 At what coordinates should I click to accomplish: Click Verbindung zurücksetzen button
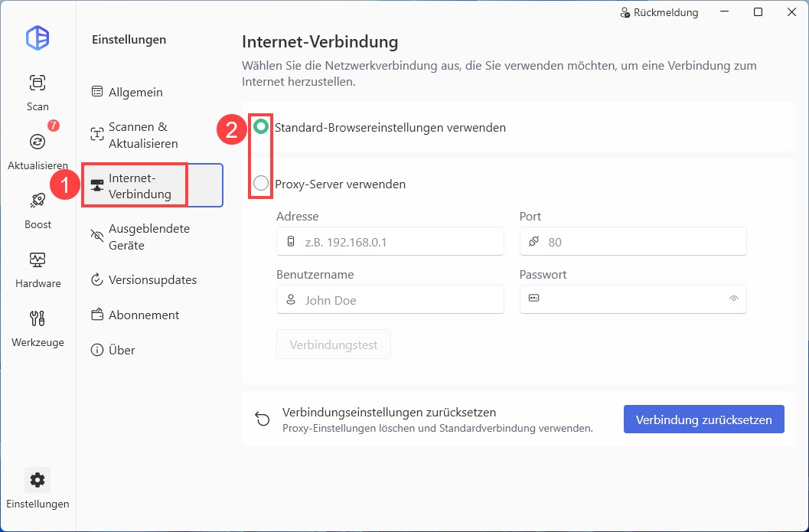[703, 419]
